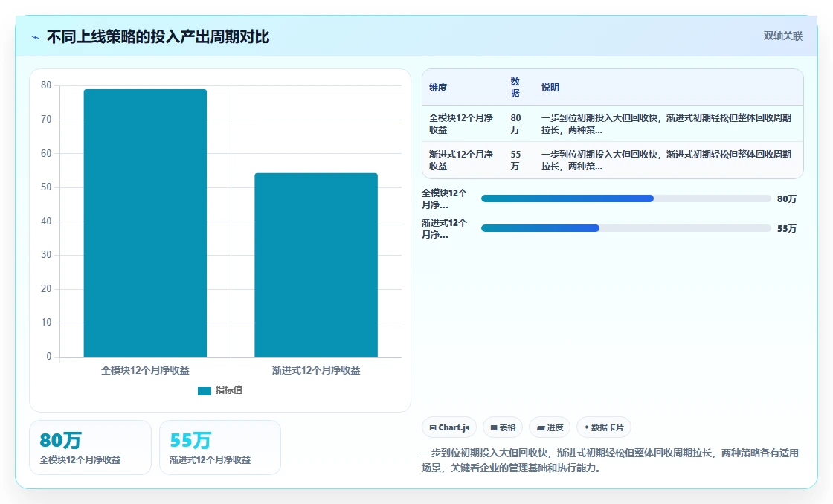This screenshot has width=833, height=504.
Task: Click the 数据卡片 tag chip
Action: tap(603, 427)
